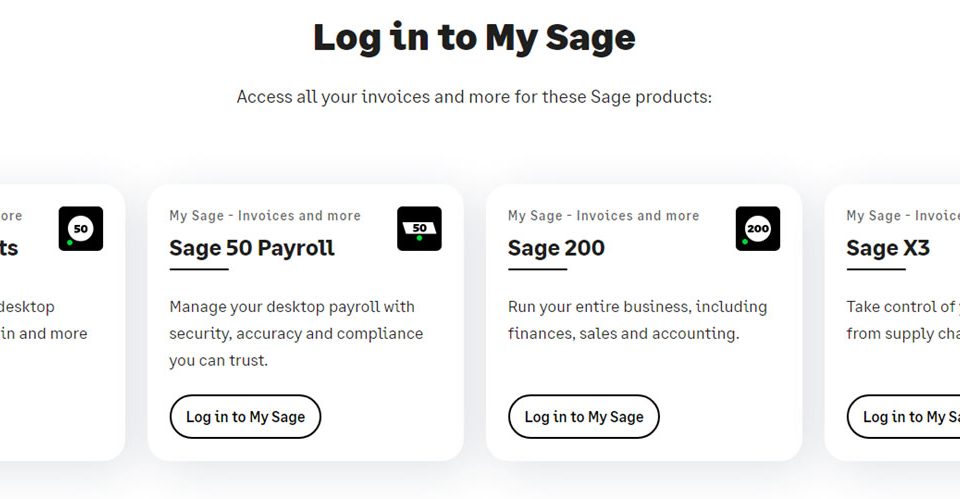The height and width of the screenshot is (499, 960).
Task: Click the Sage 50 Payroll product icon
Action: (x=419, y=228)
